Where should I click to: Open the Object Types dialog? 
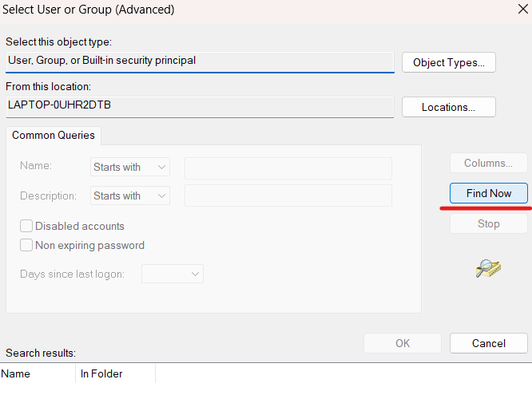click(449, 62)
